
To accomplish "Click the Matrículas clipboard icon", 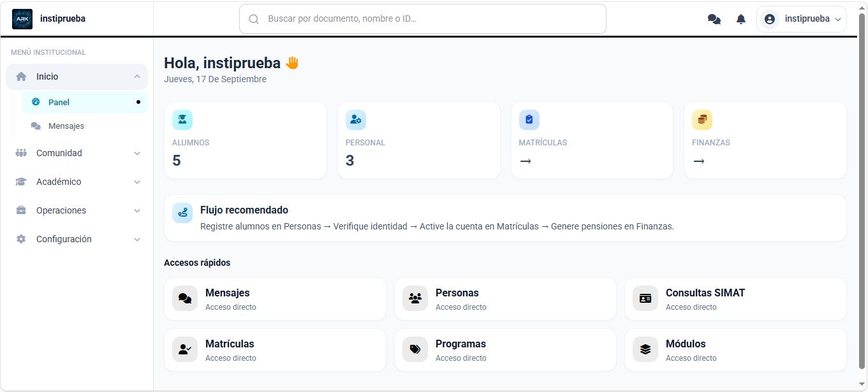I will 529,120.
